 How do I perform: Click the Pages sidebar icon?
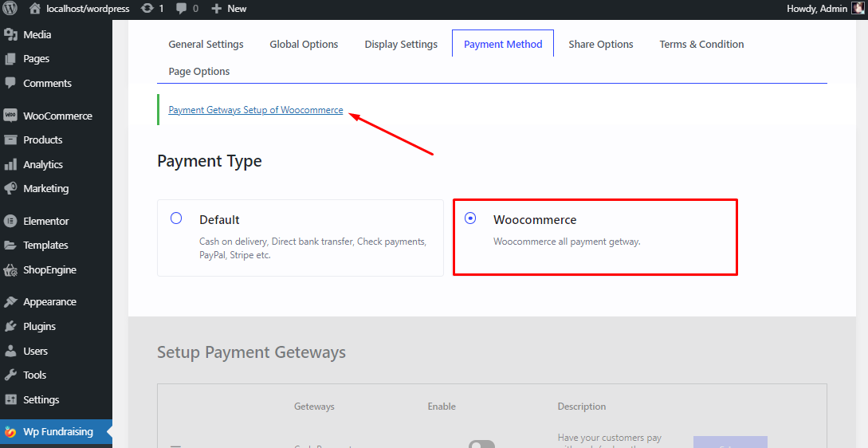tap(10, 59)
